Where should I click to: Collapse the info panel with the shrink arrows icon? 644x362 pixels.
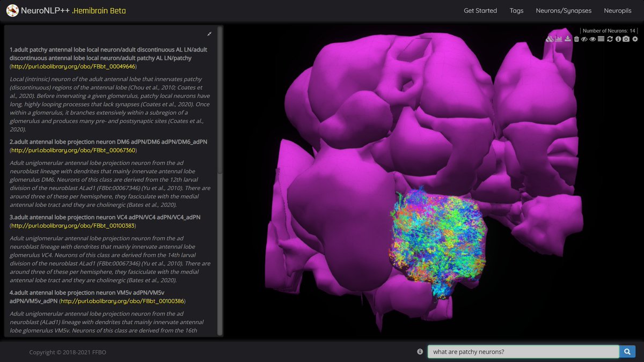[x=209, y=34]
